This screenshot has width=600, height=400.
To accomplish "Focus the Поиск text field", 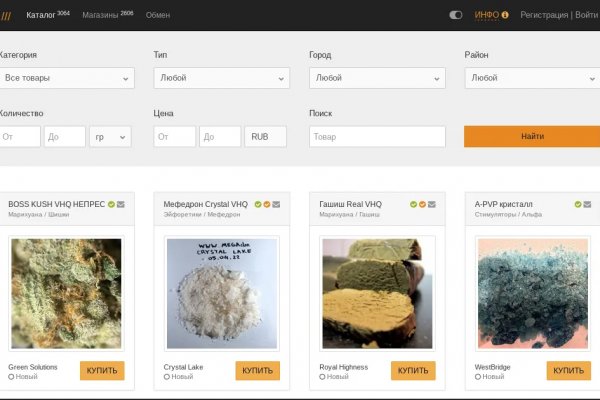I will click(x=376, y=136).
